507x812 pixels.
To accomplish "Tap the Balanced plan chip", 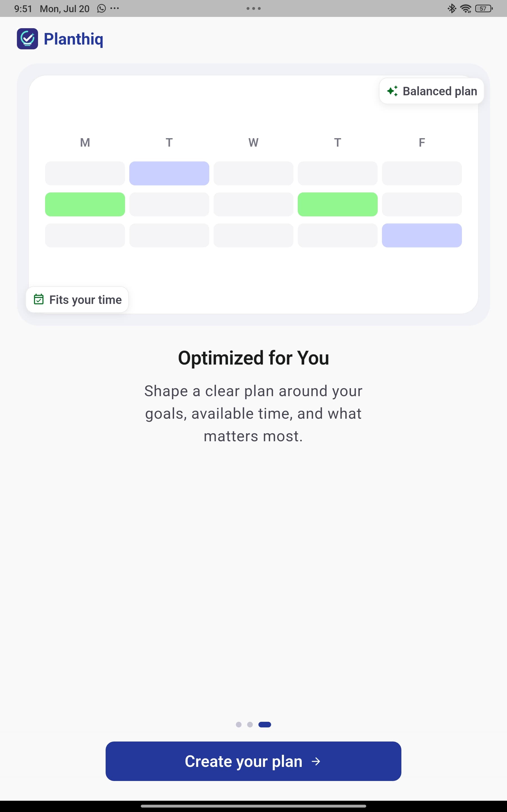I will [432, 91].
